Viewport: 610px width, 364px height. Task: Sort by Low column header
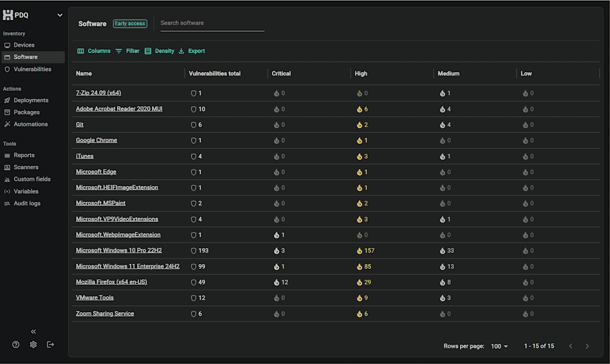526,74
